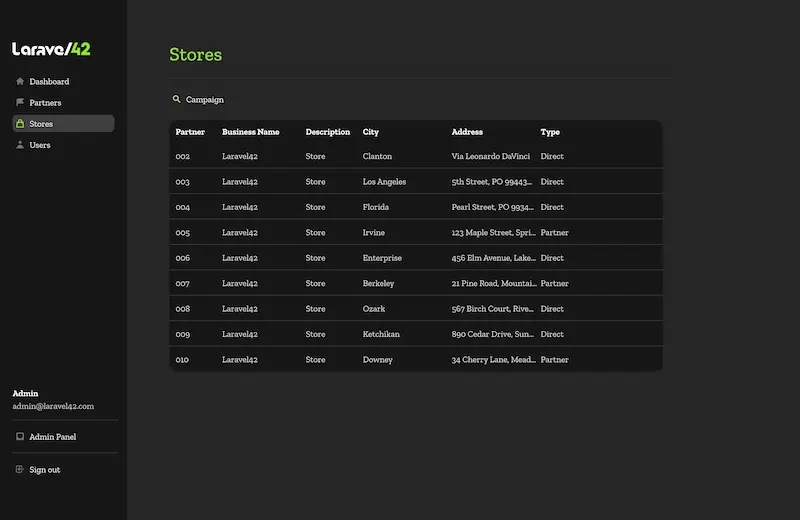Select the Stores menu item
The image size is (800, 520).
click(63, 123)
